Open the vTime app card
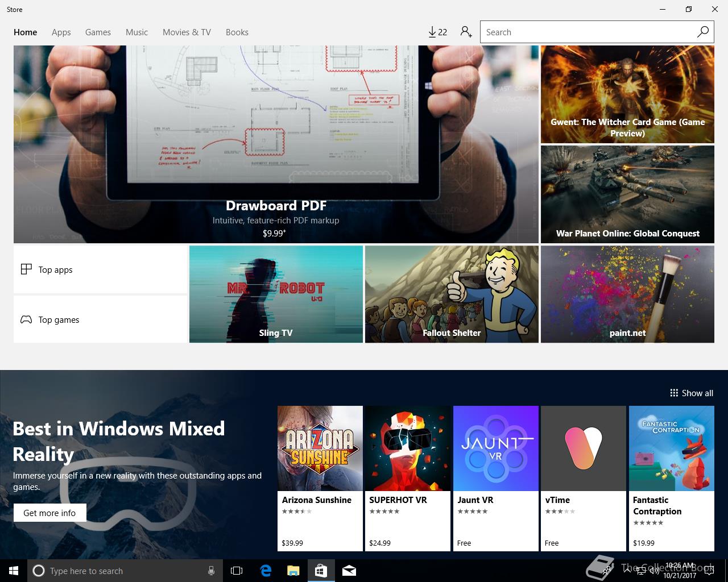 coord(584,479)
